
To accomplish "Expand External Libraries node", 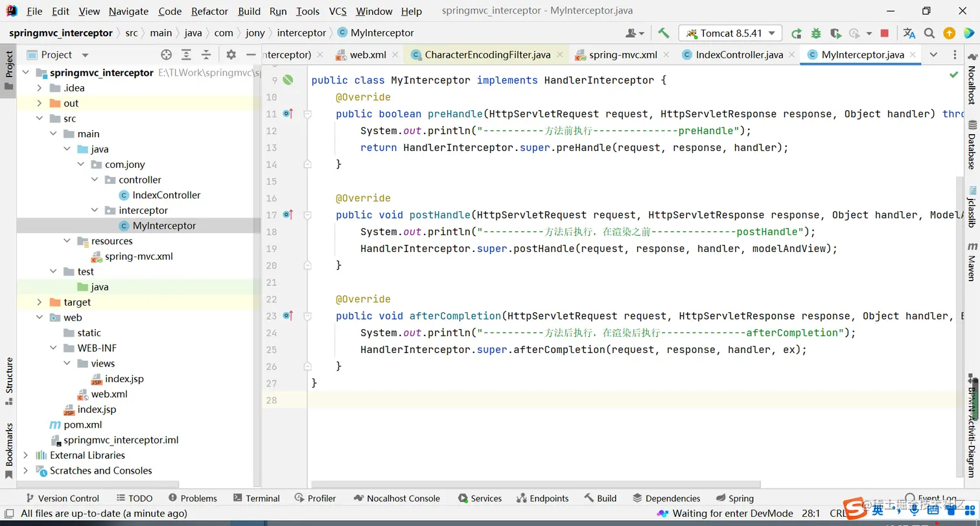I will (x=26, y=455).
